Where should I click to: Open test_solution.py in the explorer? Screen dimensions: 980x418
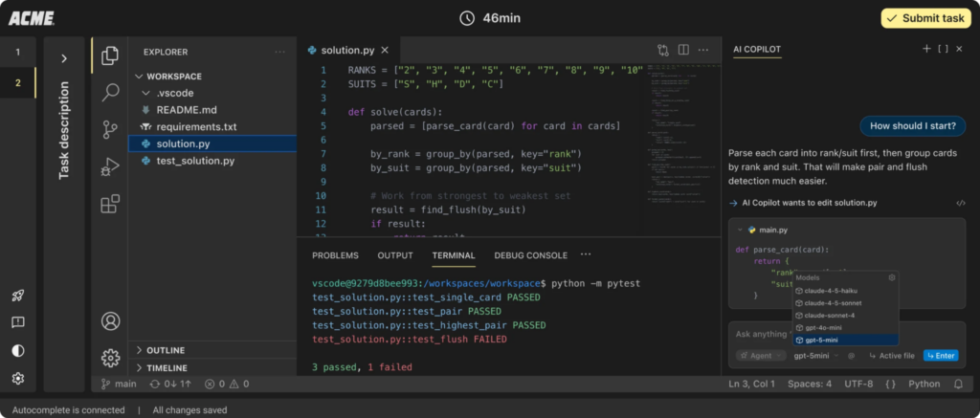tap(212, 161)
